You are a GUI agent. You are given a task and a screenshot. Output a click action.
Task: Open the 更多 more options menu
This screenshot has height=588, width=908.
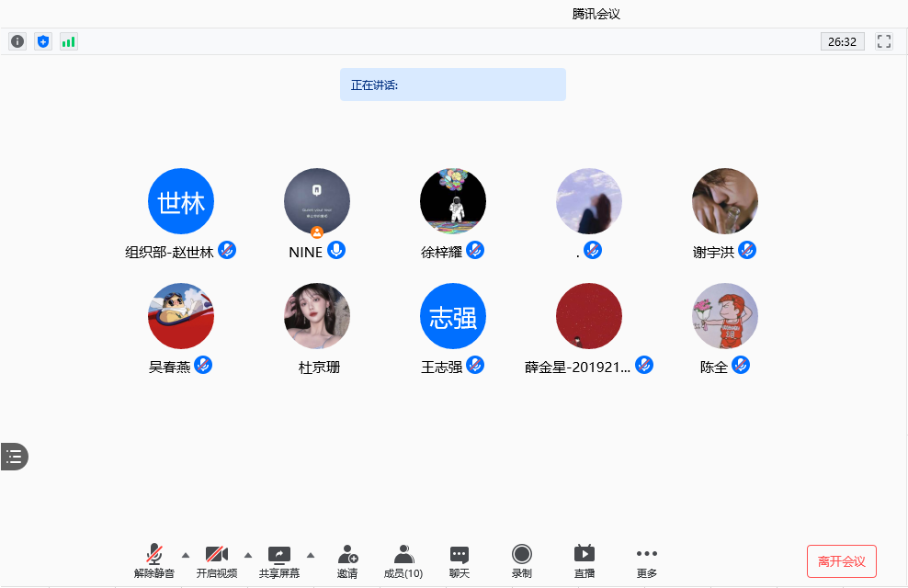pos(647,560)
